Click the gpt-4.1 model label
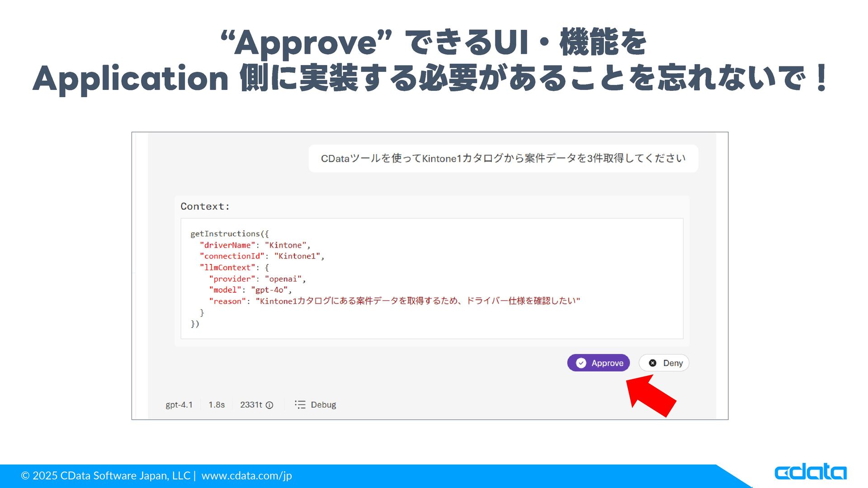This screenshot has height=488, width=868. click(x=179, y=405)
